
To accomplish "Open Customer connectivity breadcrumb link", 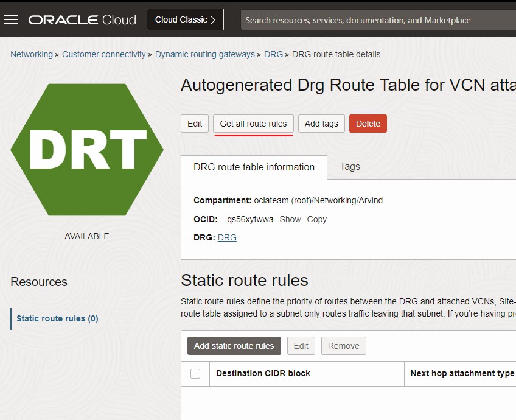I will click(x=104, y=54).
